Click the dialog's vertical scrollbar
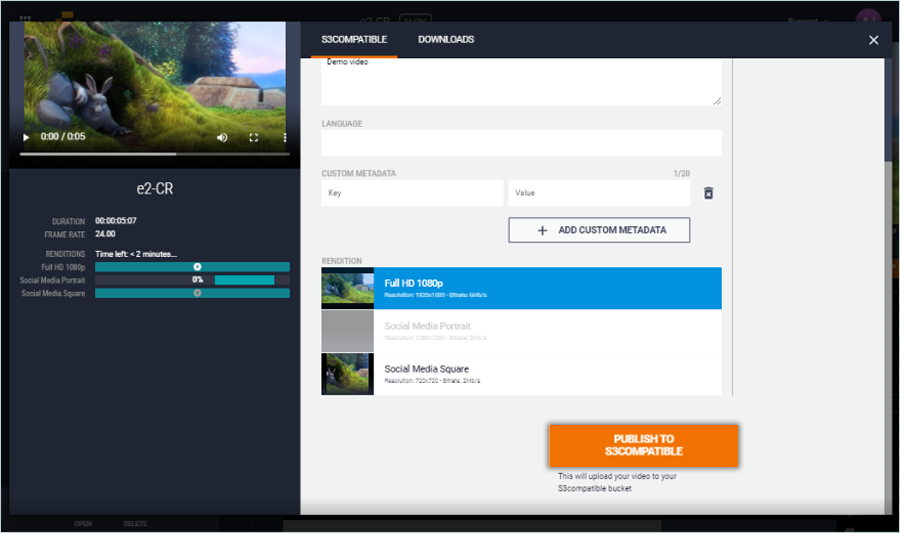This screenshot has width=900, height=533. click(889, 109)
